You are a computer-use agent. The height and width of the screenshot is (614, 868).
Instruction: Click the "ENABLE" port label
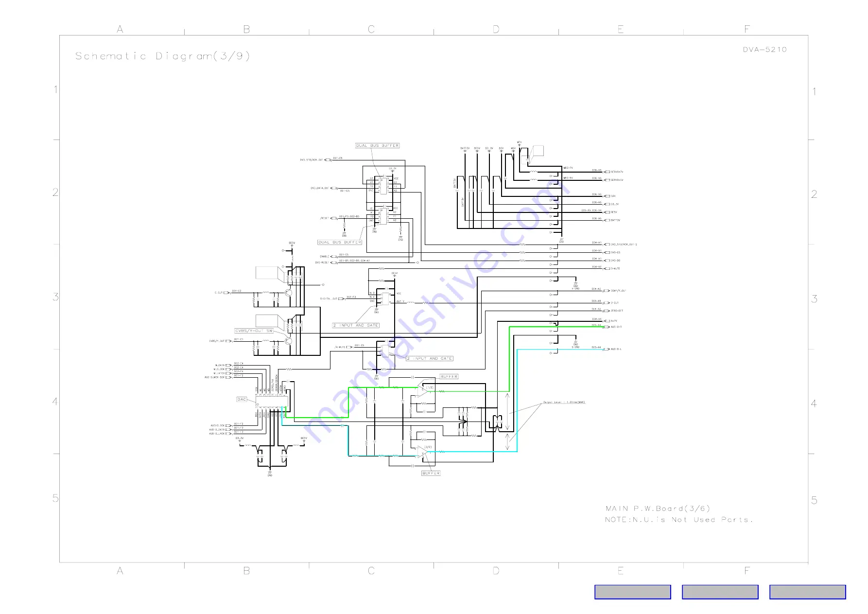[x=324, y=256]
